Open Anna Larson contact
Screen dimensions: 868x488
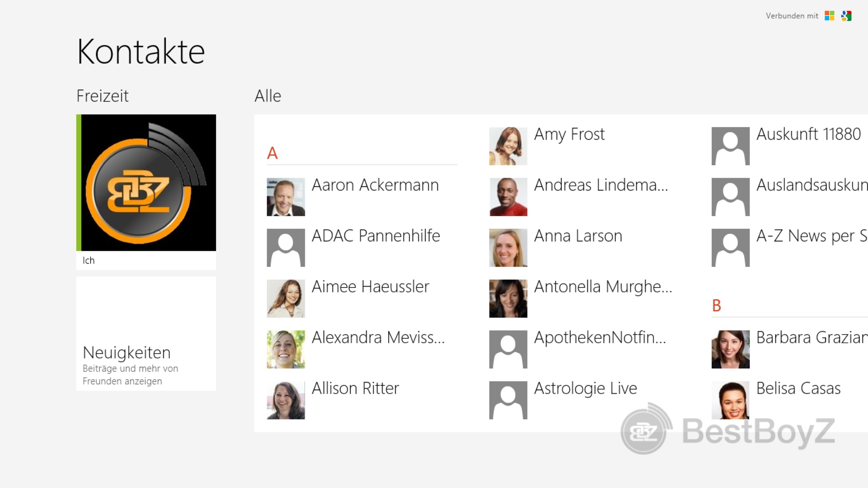point(578,236)
